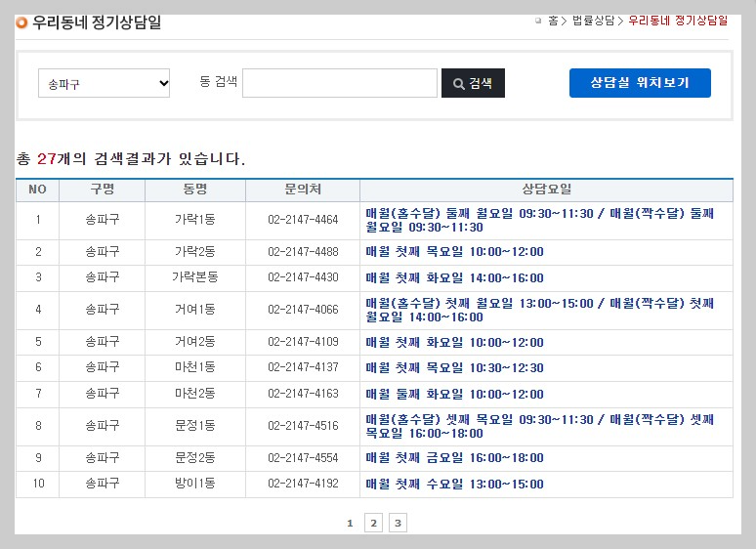Select the 거여2동 cell

click(x=195, y=342)
